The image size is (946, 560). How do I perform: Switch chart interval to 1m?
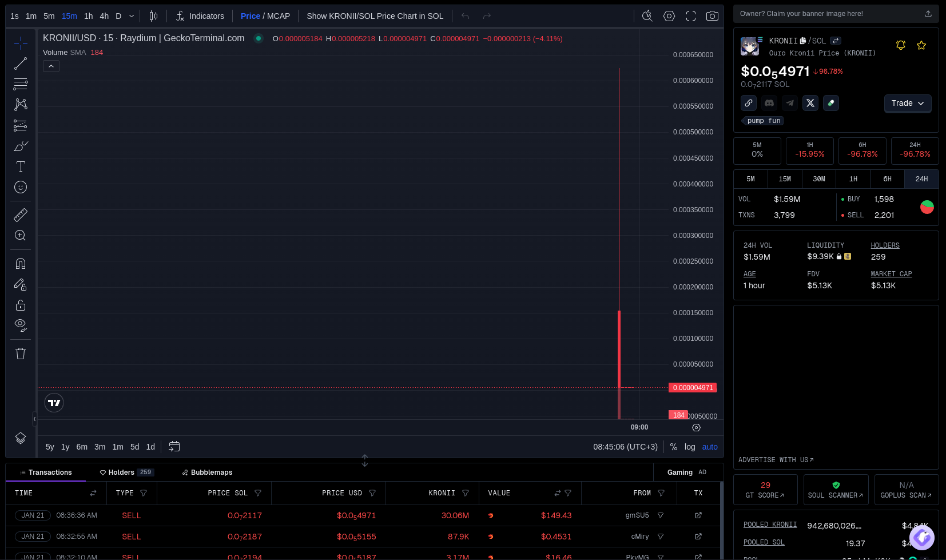click(x=31, y=16)
